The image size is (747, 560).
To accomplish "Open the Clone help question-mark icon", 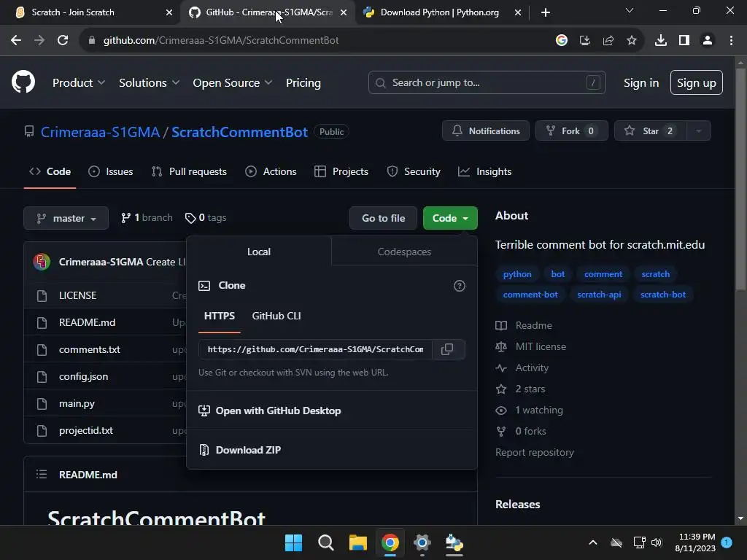I will 460,286.
